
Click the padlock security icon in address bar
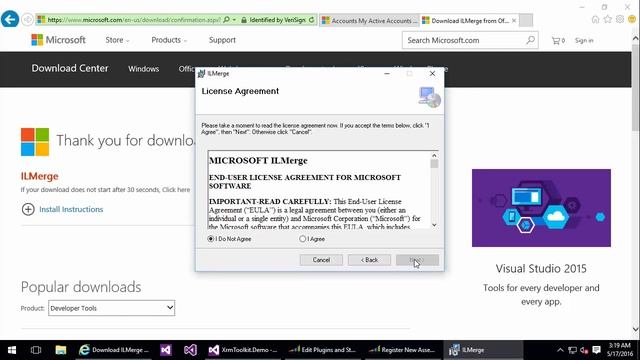(244, 20)
